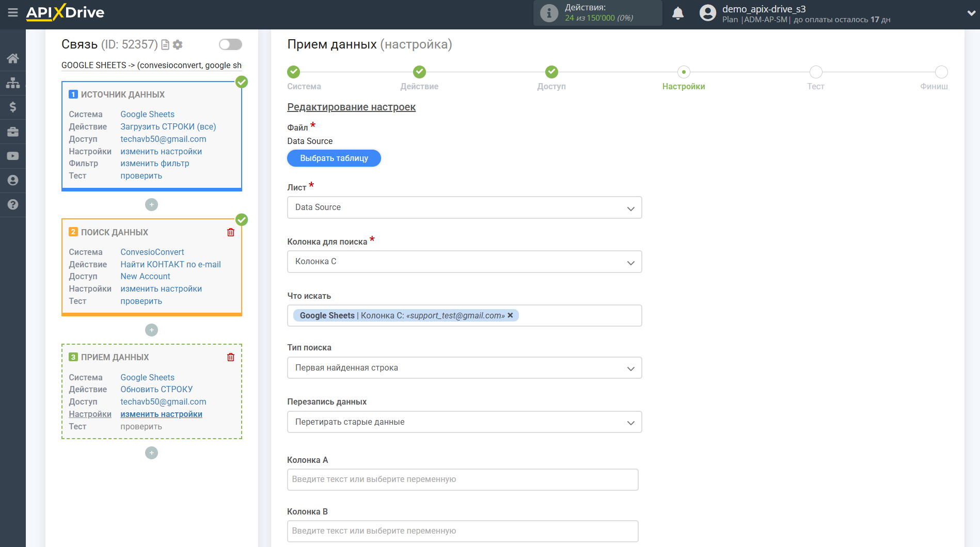Screen dimensions: 980x547
Task: Go to the Доступ step
Action: (x=551, y=72)
